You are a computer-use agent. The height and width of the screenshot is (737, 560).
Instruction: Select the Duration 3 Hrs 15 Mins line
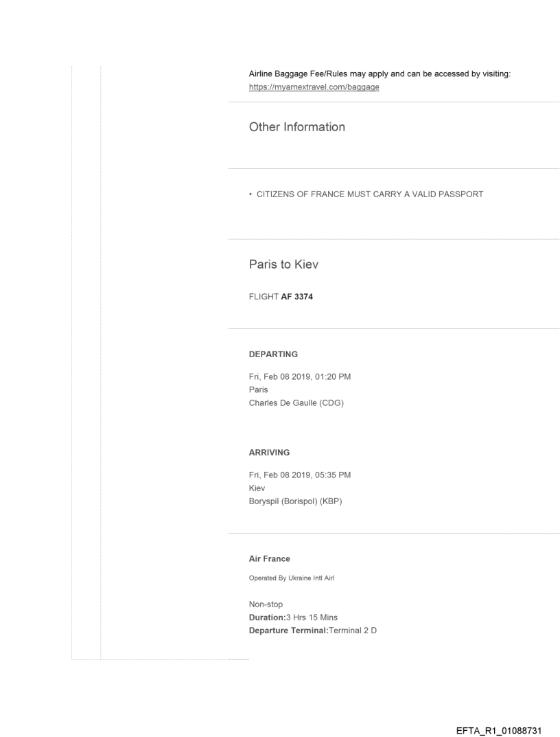click(293, 617)
